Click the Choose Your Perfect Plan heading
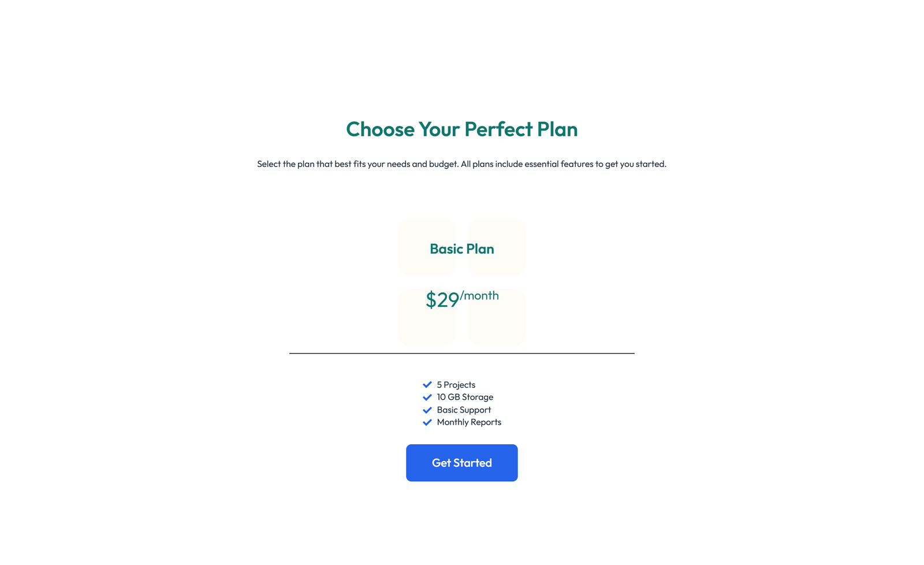Screen dimensions: 924x565 pos(461,129)
